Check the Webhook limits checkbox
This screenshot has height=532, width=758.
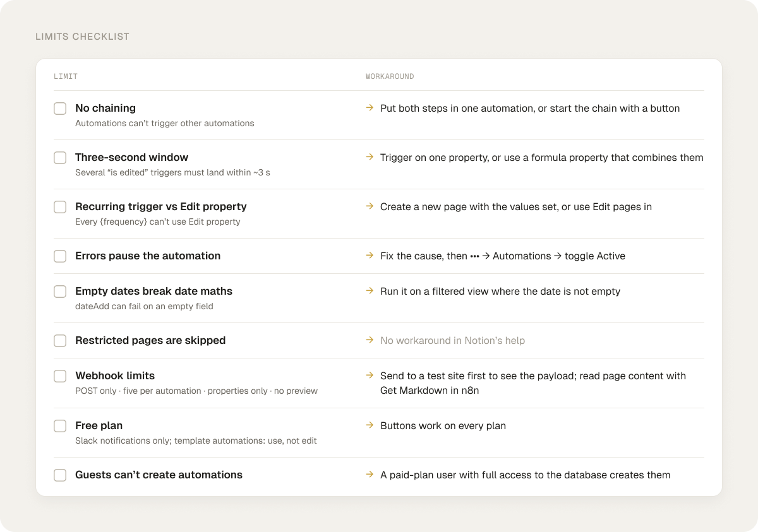tap(60, 376)
